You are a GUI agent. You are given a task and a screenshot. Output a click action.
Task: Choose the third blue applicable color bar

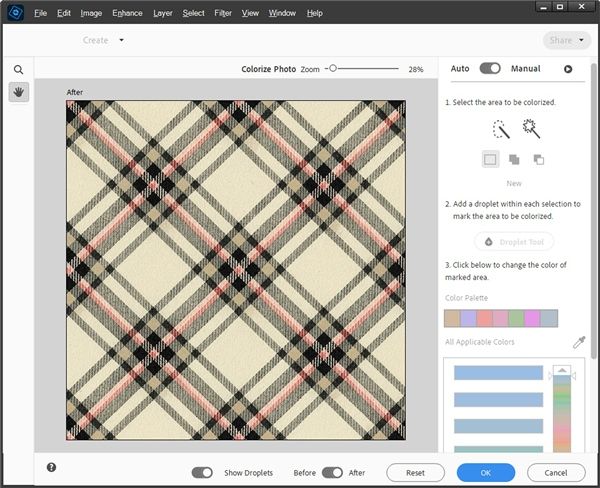click(x=498, y=426)
